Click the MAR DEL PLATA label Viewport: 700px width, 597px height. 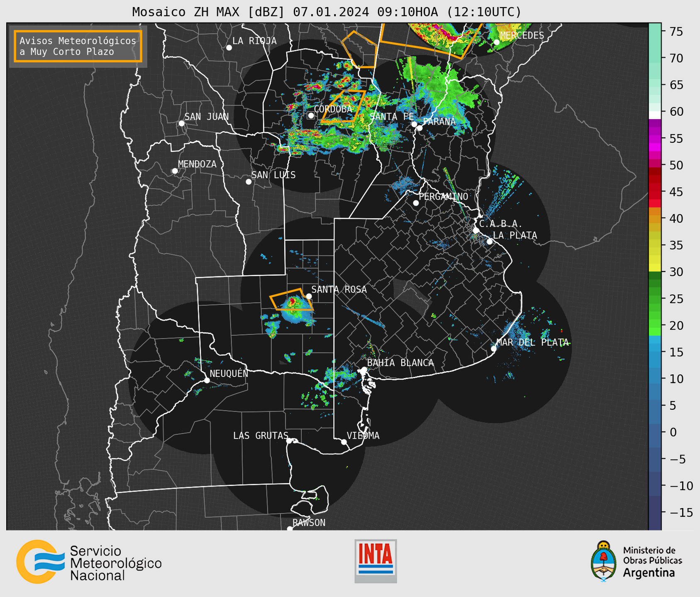click(x=532, y=343)
